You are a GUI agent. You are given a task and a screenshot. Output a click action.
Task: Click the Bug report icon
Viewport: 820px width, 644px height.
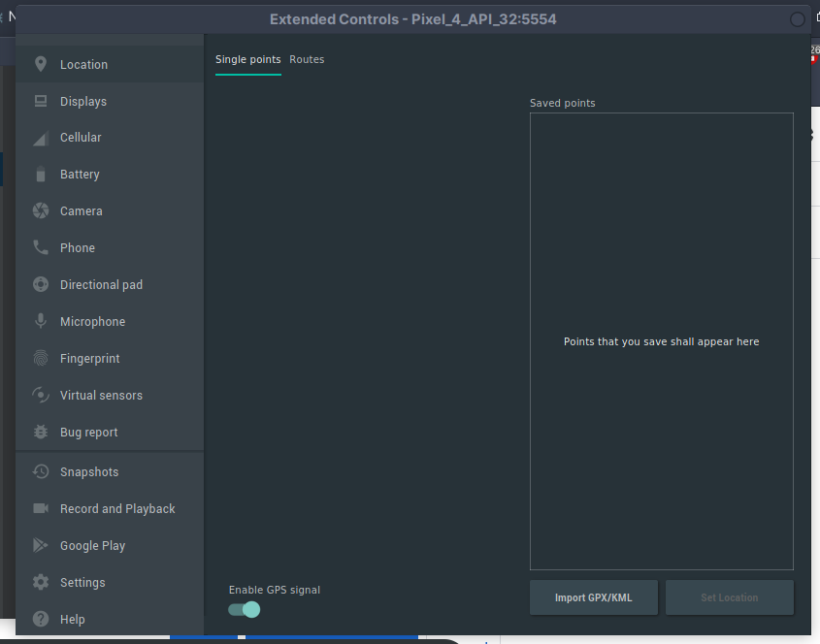41,432
